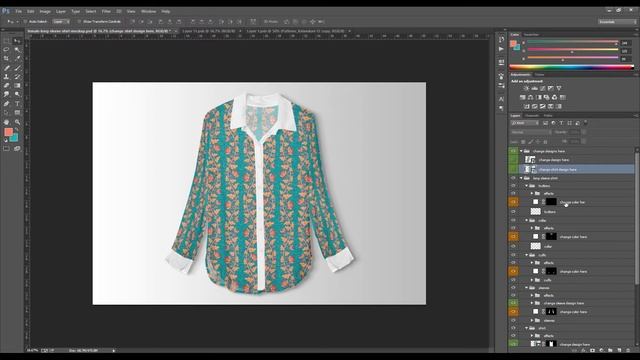Hide the 'long sleeve shirt' group
Screen dimensions: 640x360
[x=513, y=178]
